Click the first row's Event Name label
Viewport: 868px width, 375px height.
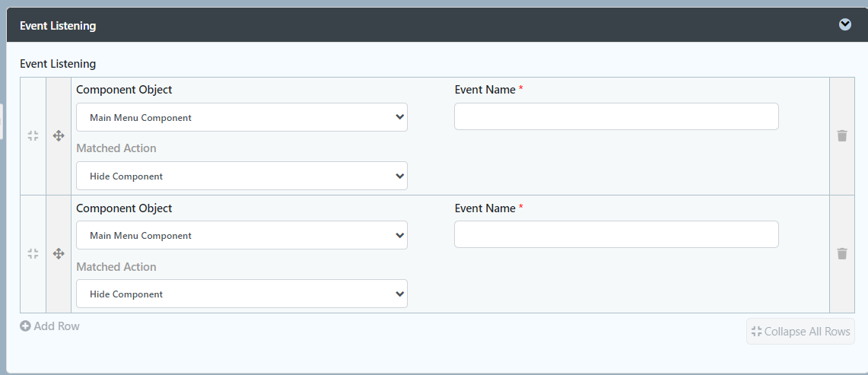[485, 90]
